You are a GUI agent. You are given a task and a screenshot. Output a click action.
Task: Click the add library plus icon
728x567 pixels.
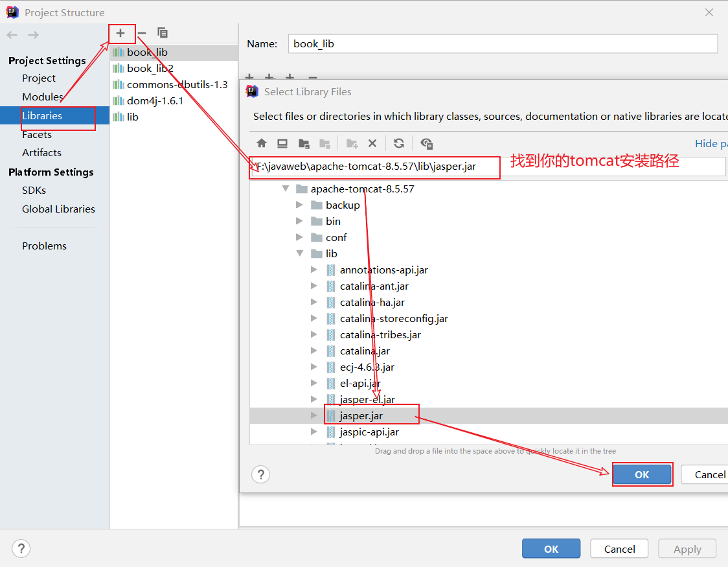[120, 33]
